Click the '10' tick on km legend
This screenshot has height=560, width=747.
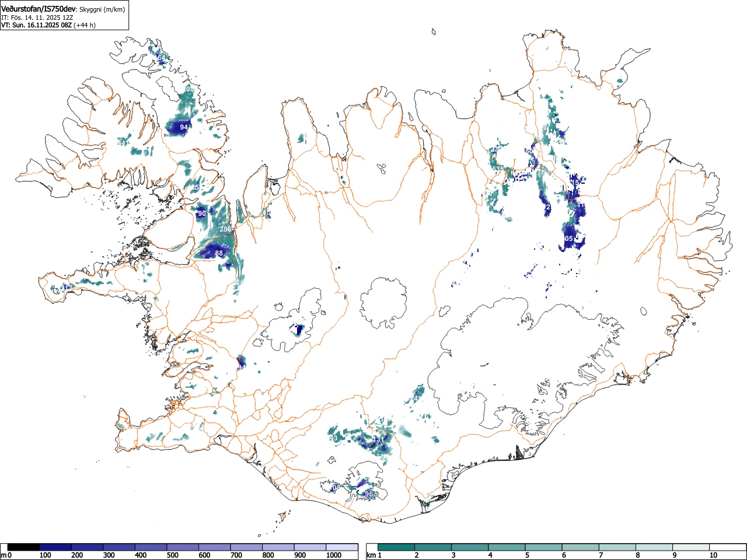713,555
